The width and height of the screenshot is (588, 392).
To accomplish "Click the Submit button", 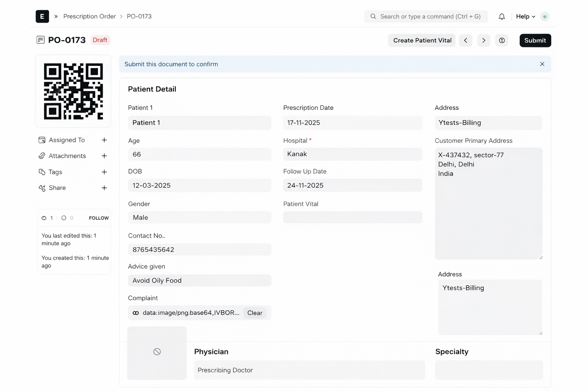I will coord(535,41).
